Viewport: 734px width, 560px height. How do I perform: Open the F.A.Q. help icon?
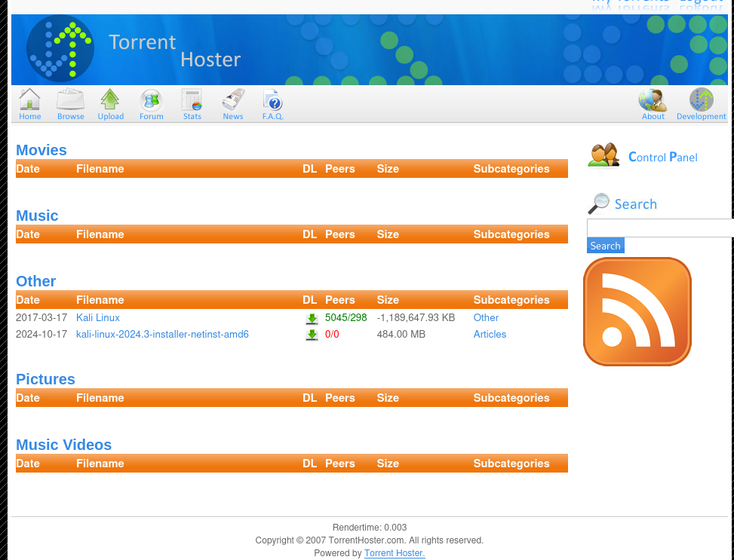(272, 99)
